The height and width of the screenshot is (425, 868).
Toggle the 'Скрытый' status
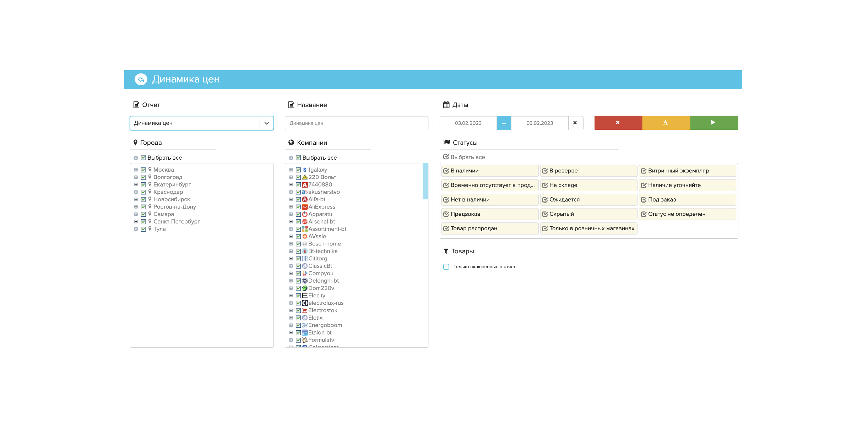tap(588, 214)
